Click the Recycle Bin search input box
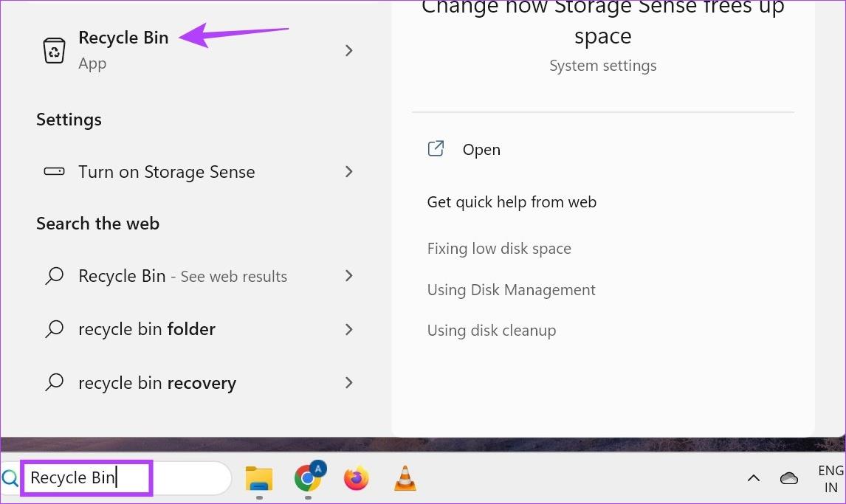Image resolution: width=846 pixels, height=504 pixels. coord(86,477)
